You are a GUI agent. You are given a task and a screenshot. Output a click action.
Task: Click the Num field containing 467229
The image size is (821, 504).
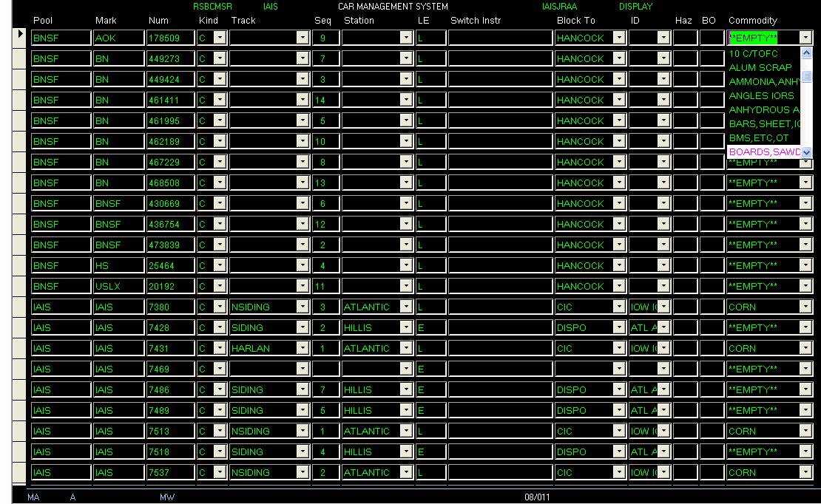[x=171, y=163]
